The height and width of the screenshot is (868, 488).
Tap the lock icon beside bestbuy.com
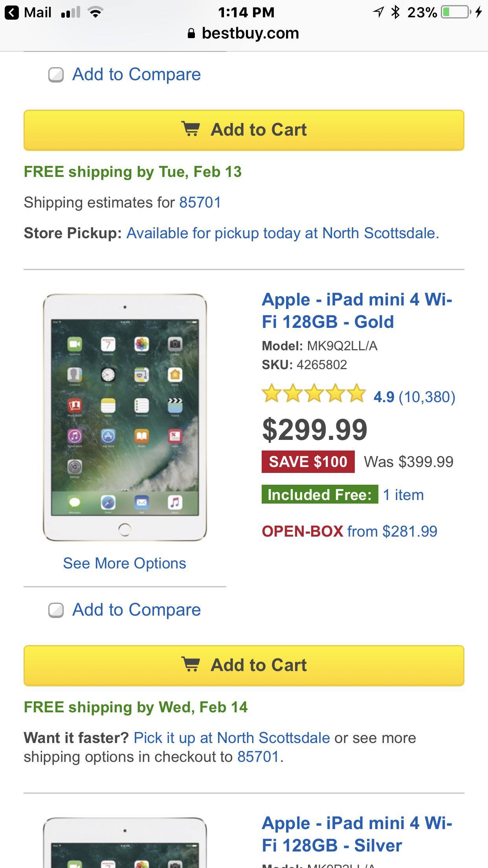(191, 33)
